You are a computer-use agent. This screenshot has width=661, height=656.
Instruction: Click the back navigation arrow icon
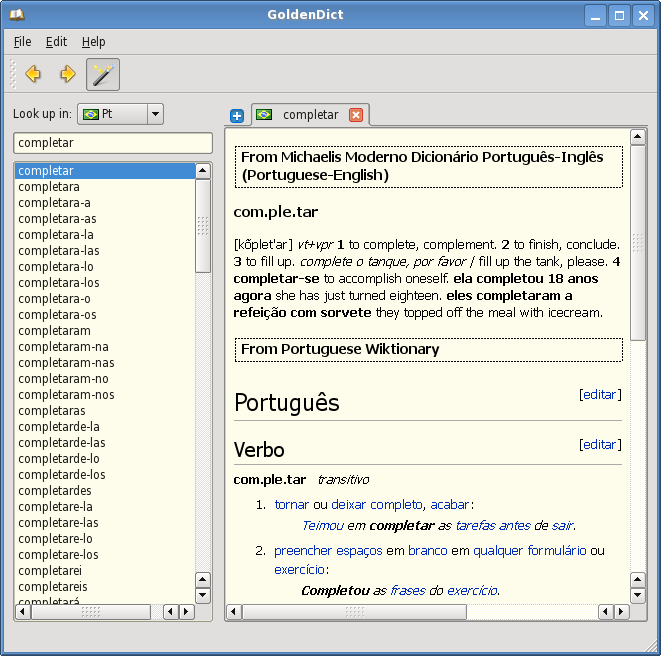point(33,74)
